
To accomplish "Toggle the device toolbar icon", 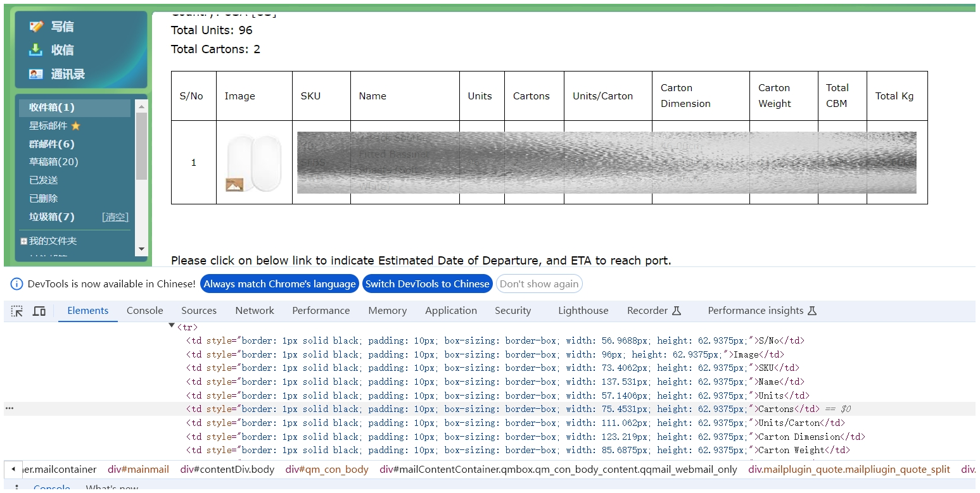I will 39,311.
